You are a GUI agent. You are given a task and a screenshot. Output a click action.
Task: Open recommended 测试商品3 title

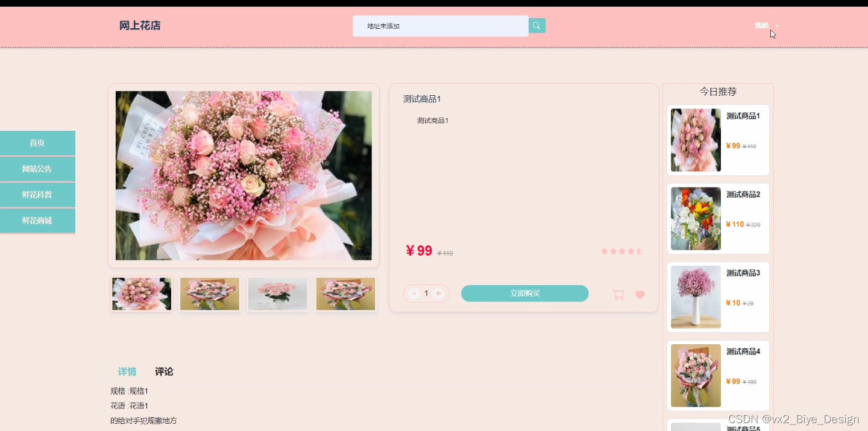tap(743, 273)
